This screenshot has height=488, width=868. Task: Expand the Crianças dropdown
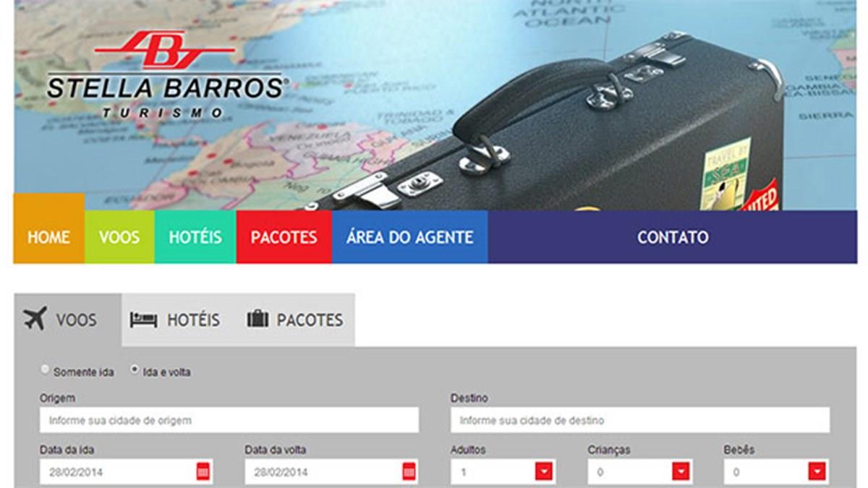pyautogui.click(x=681, y=472)
